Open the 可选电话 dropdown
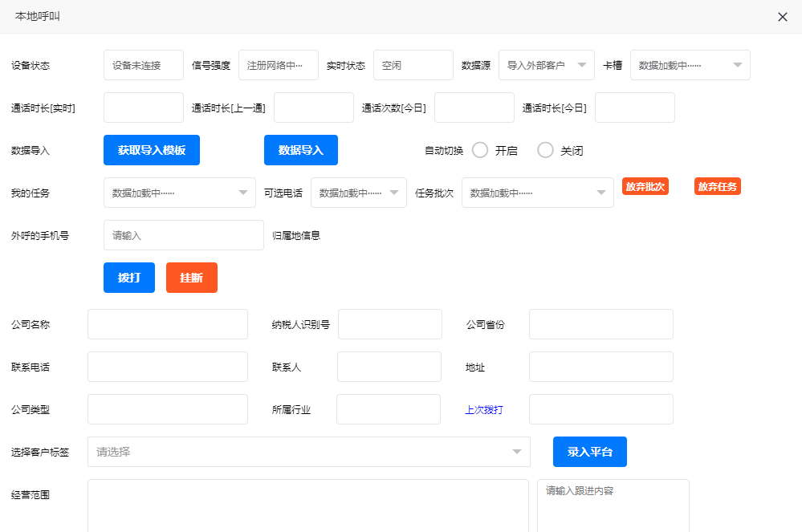 tap(359, 193)
